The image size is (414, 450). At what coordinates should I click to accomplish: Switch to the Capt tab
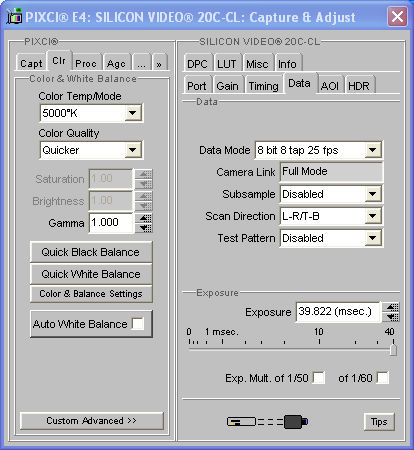coord(31,63)
